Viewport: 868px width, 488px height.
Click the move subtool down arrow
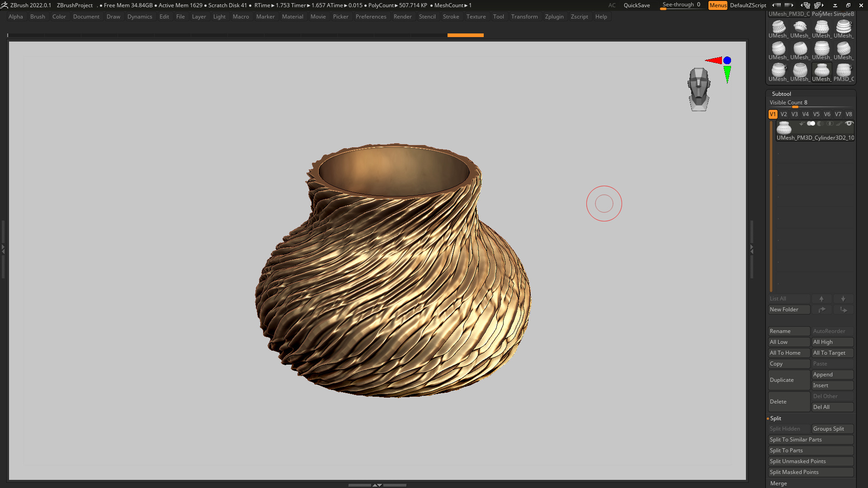pyautogui.click(x=843, y=299)
